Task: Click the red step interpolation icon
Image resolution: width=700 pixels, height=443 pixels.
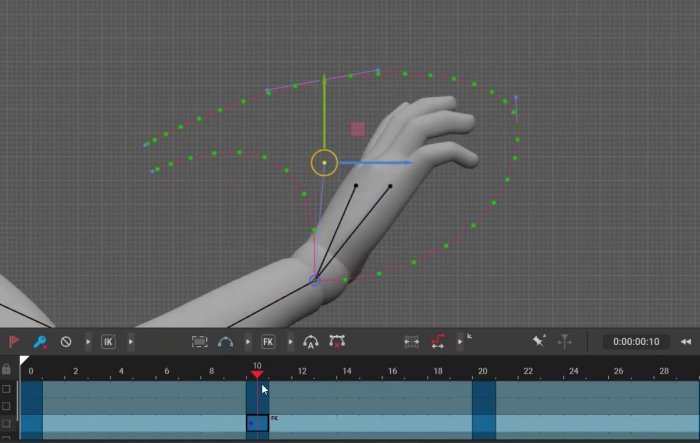Action: (x=437, y=341)
